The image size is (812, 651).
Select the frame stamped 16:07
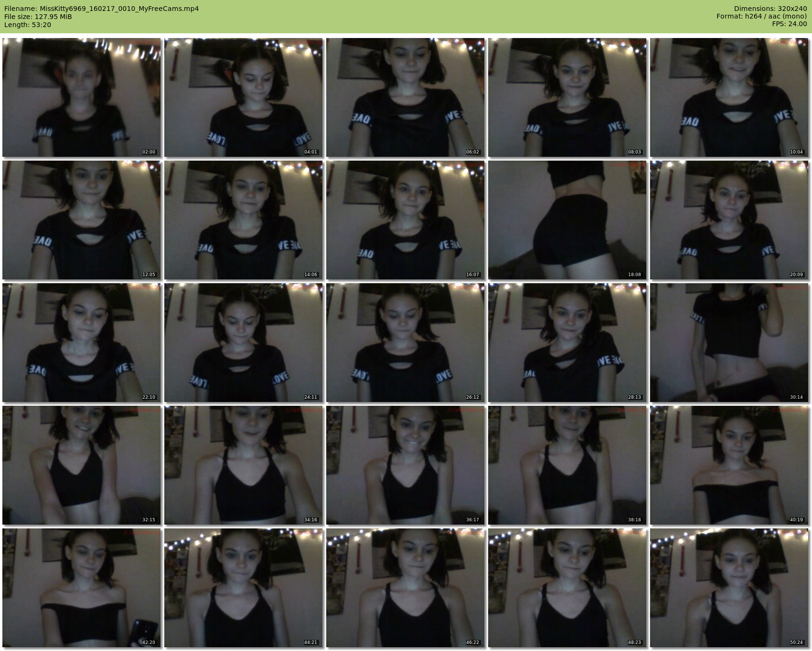406,220
